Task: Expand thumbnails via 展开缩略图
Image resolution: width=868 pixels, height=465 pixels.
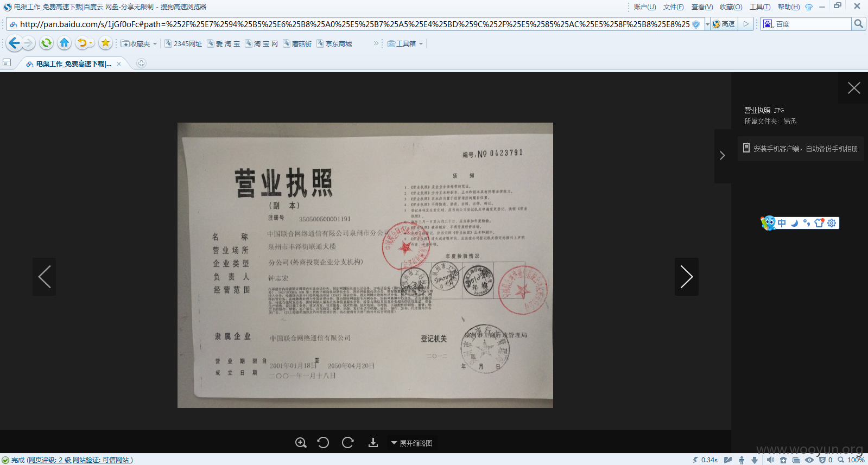Action: tap(412, 443)
